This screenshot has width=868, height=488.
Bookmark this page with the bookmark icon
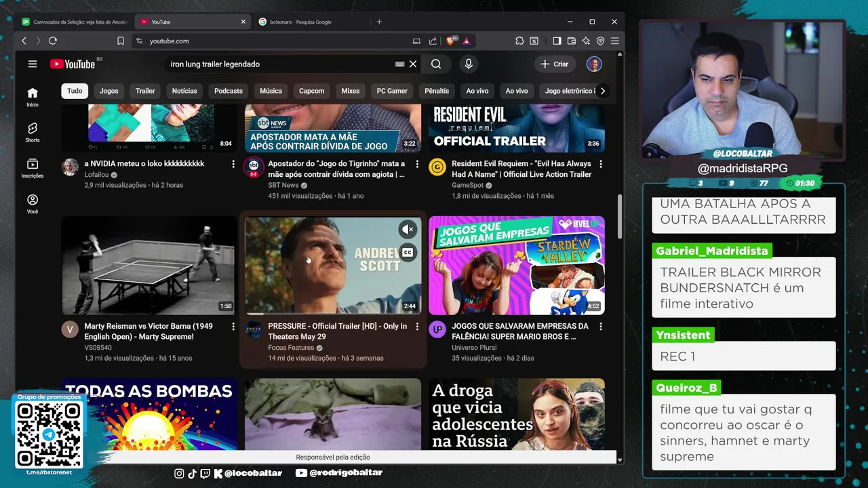tap(121, 41)
